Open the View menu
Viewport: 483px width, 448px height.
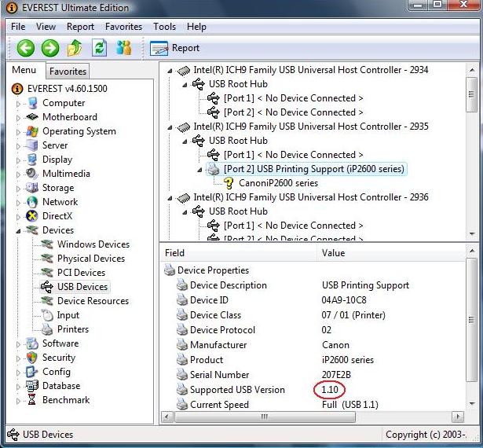pyautogui.click(x=46, y=27)
